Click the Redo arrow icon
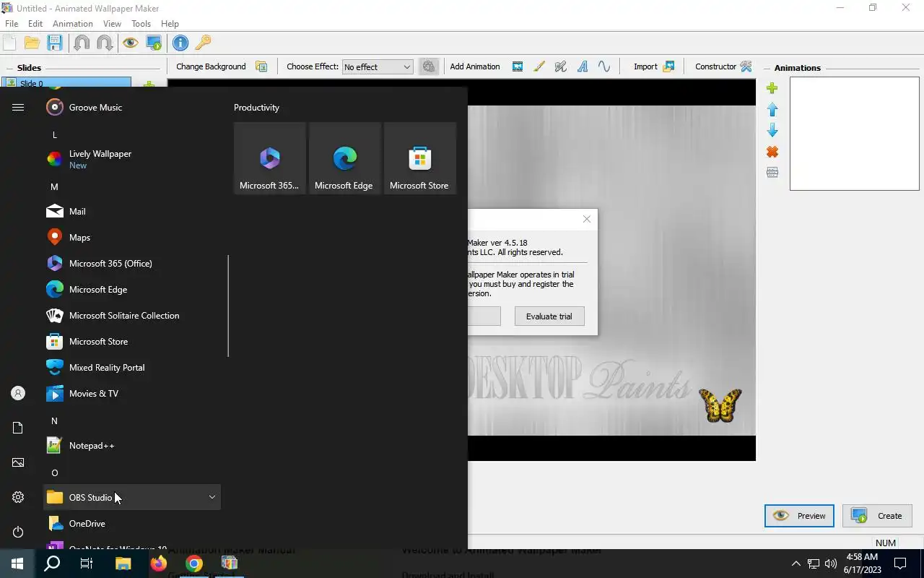Image resolution: width=924 pixels, height=578 pixels. click(x=105, y=43)
